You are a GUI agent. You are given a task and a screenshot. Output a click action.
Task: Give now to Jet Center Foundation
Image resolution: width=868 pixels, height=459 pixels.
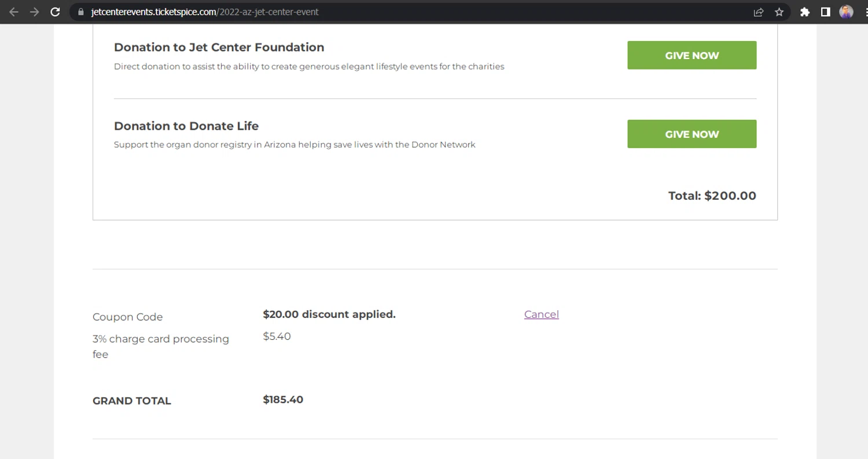pyautogui.click(x=692, y=55)
